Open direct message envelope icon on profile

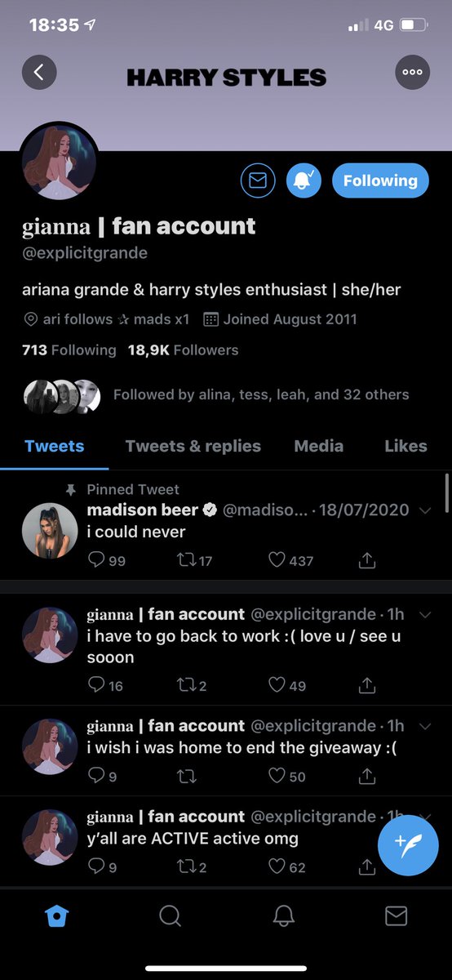click(x=258, y=180)
